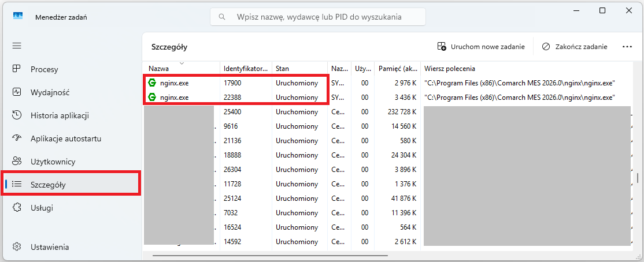Click memory value 3 436 K
This screenshot has height=262, width=644.
405,98
